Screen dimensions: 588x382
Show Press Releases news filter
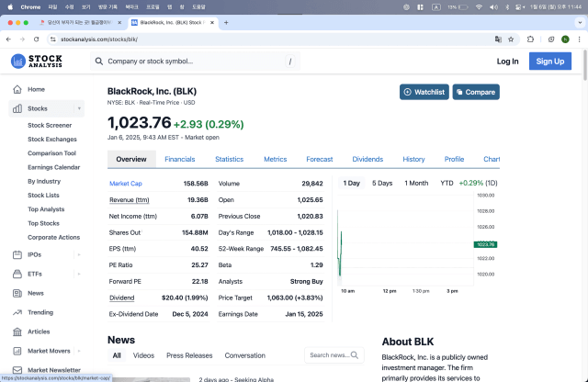[189, 355]
